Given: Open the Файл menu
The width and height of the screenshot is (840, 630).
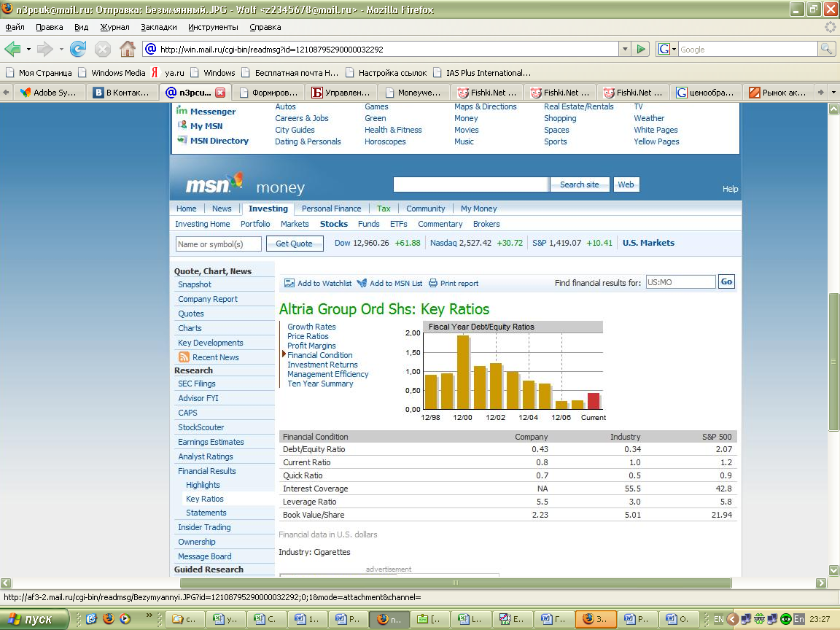Looking at the screenshot, I should click(x=15, y=27).
